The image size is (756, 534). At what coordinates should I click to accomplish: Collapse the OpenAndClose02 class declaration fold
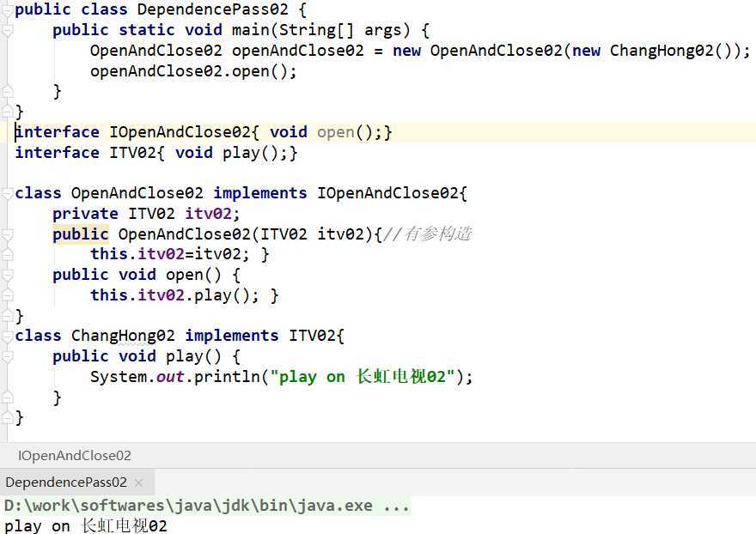7,194
